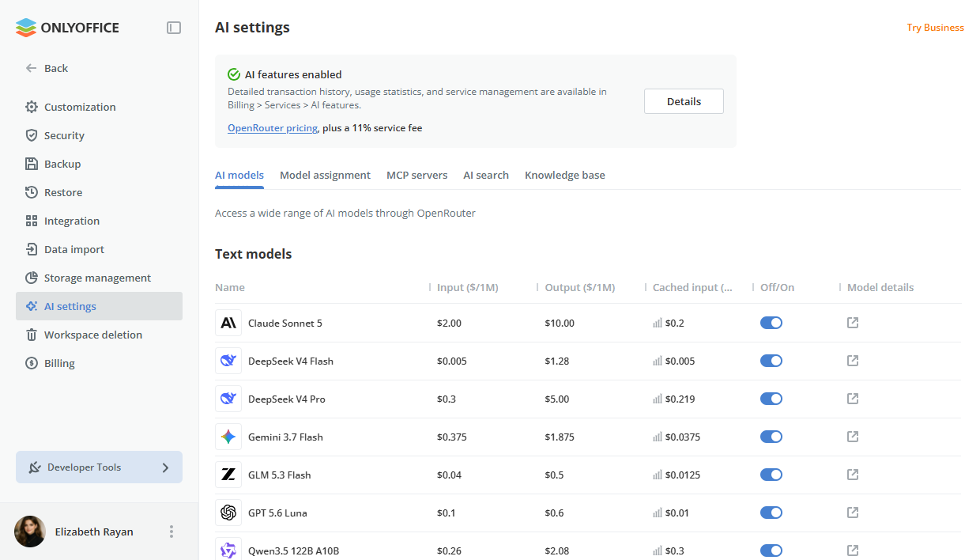Sort by Output ($/1M) column header

click(580, 288)
